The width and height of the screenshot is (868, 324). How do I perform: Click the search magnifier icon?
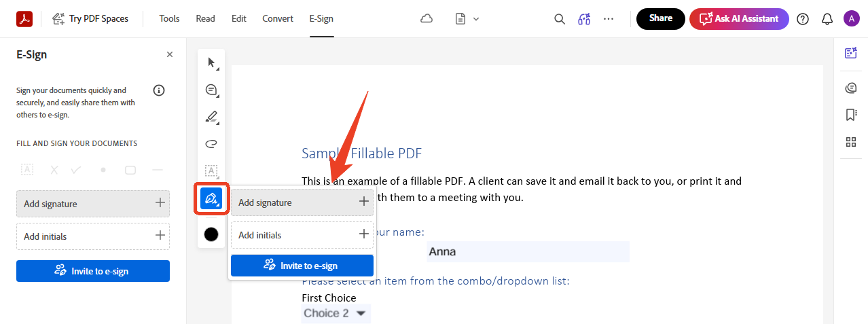560,18
